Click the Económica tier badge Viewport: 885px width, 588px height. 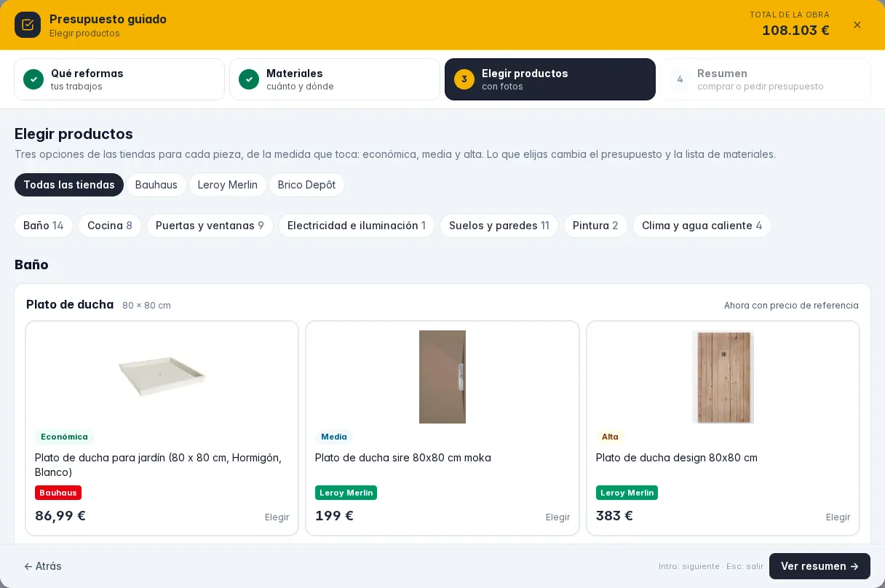click(64, 437)
